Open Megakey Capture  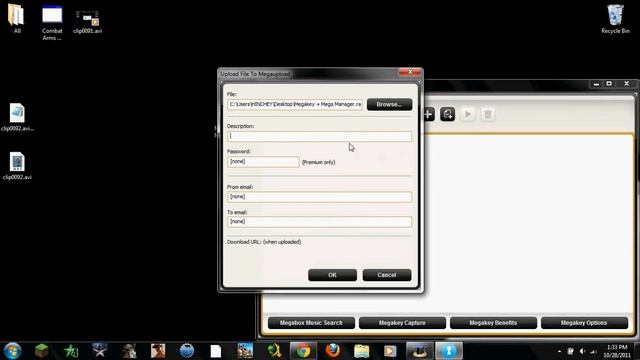[402, 323]
